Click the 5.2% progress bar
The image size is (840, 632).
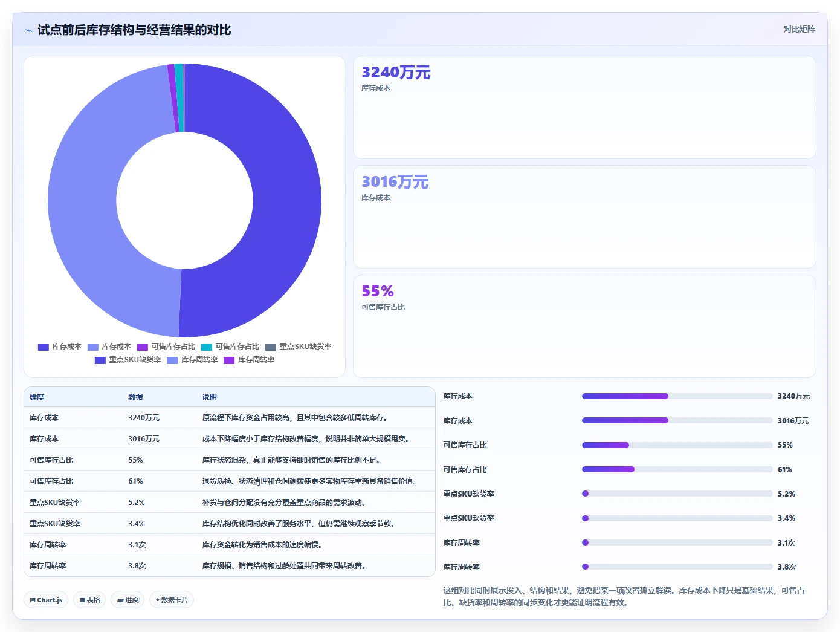coord(677,494)
